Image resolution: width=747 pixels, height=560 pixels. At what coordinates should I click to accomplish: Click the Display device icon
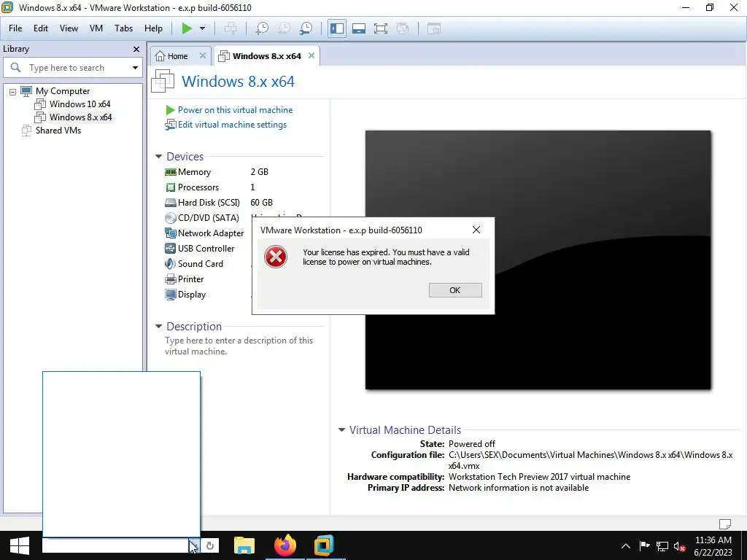170,295
